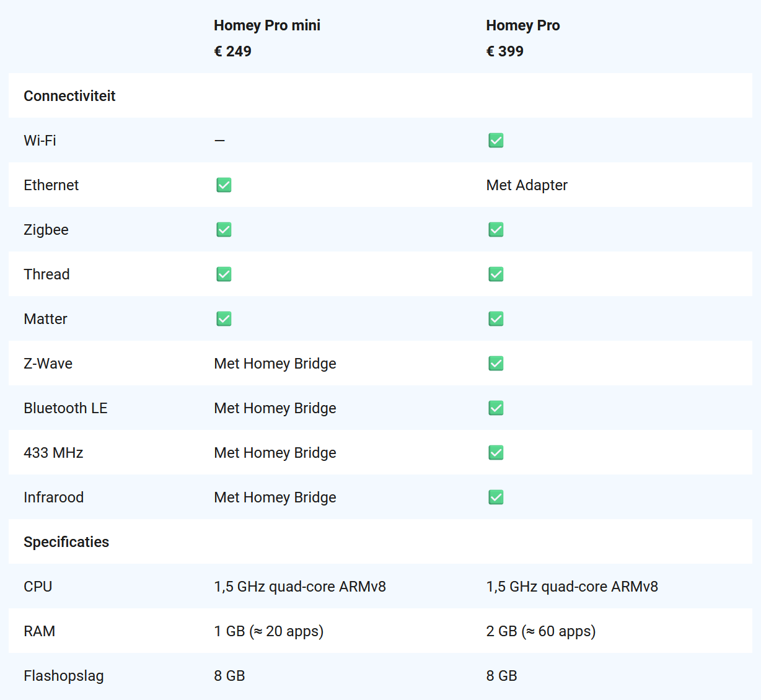
Task: Click the Zigbee checkmark for Homey Pro mini
Action: (x=224, y=230)
